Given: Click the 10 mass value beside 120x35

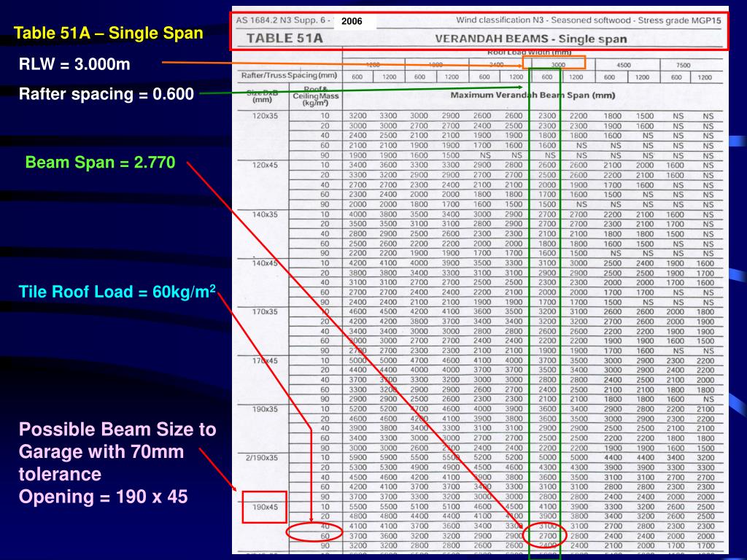Looking at the screenshot, I should (325, 116).
